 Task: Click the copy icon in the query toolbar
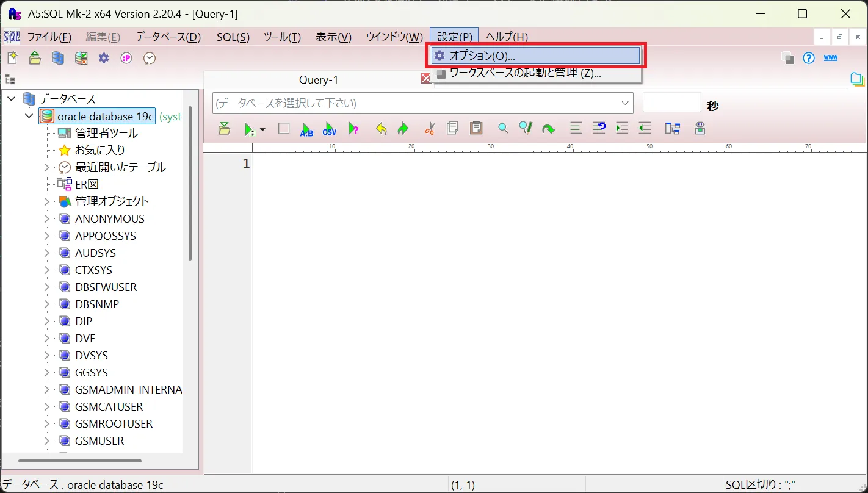(452, 129)
